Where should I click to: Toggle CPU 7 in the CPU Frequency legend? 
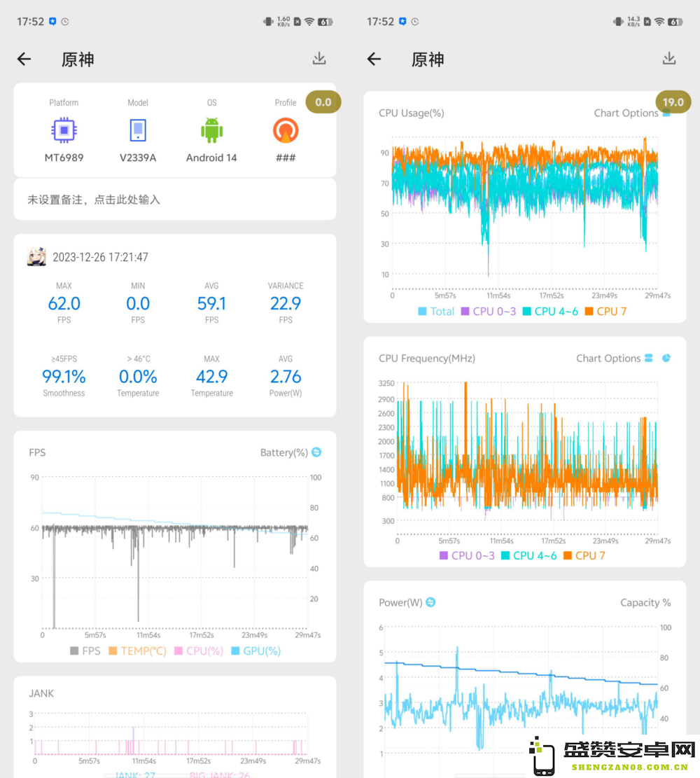click(584, 556)
